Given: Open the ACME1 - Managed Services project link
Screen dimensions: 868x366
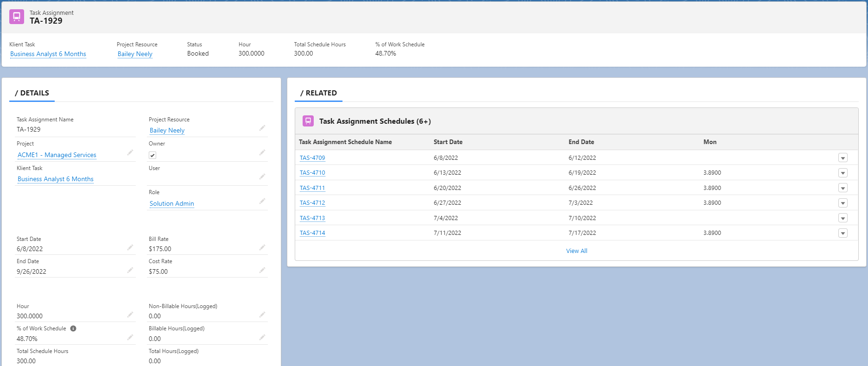Looking at the screenshot, I should pos(57,155).
